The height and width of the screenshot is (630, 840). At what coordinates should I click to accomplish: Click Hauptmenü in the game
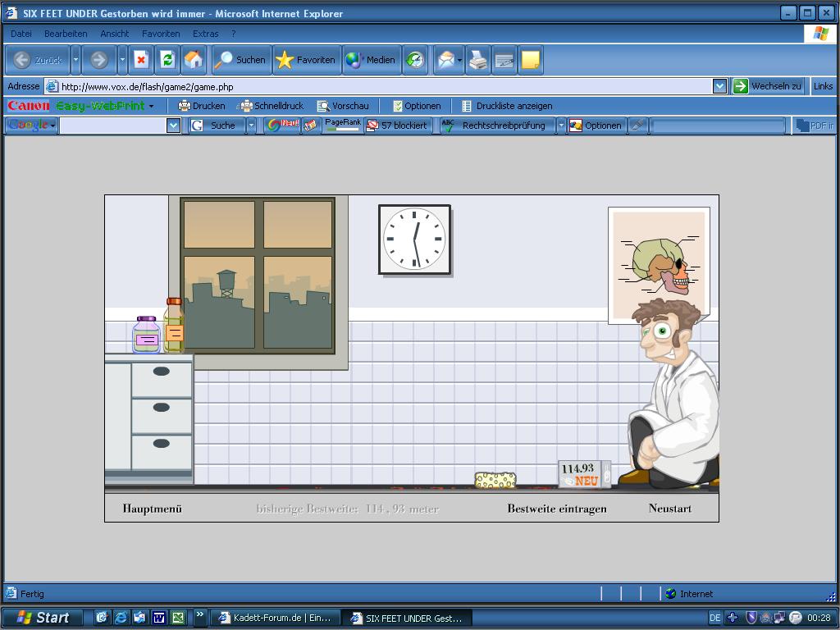point(152,509)
